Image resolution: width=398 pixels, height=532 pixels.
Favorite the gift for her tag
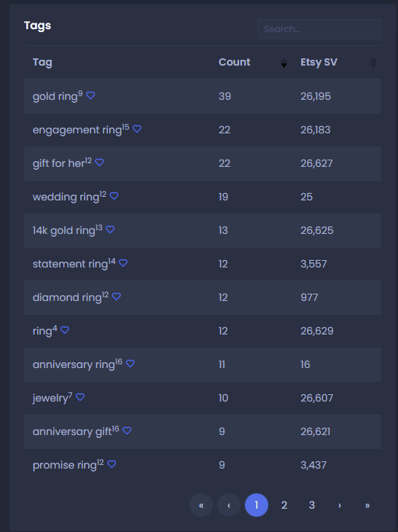coord(99,163)
